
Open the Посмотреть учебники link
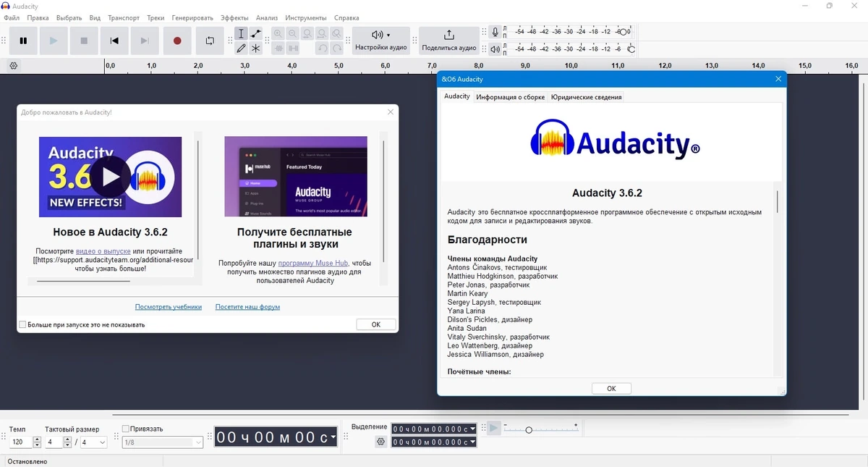click(169, 307)
